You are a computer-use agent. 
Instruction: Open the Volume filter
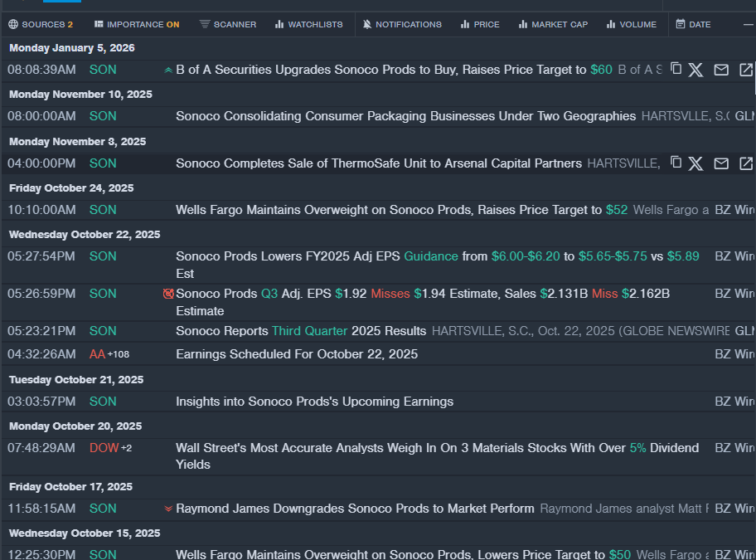pos(631,25)
